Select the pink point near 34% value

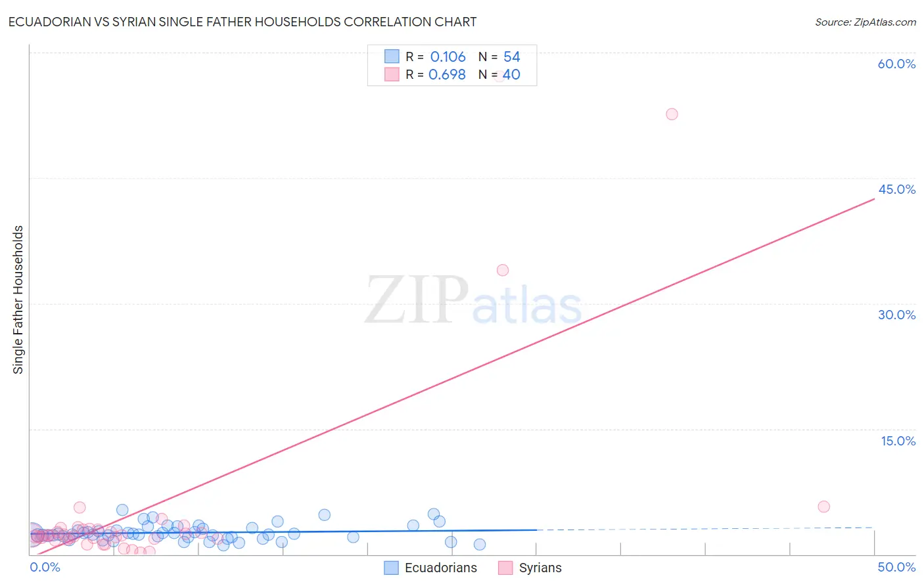pos(503,270)
